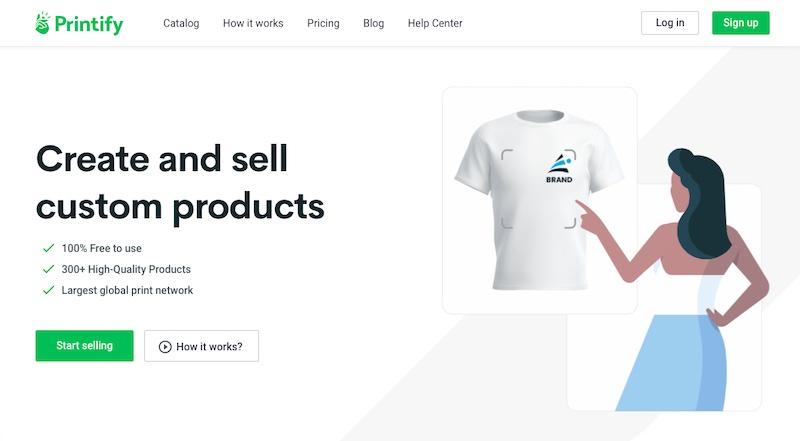Visit the Help Center
Image resolution: width=800 pixels, height=441 pixels.
pos(435,23)
